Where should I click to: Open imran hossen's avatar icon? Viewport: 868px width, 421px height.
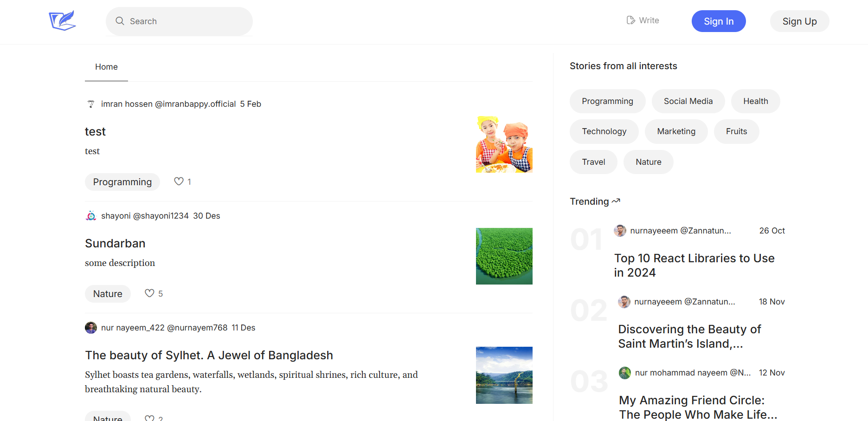click(x=91, y=104)
